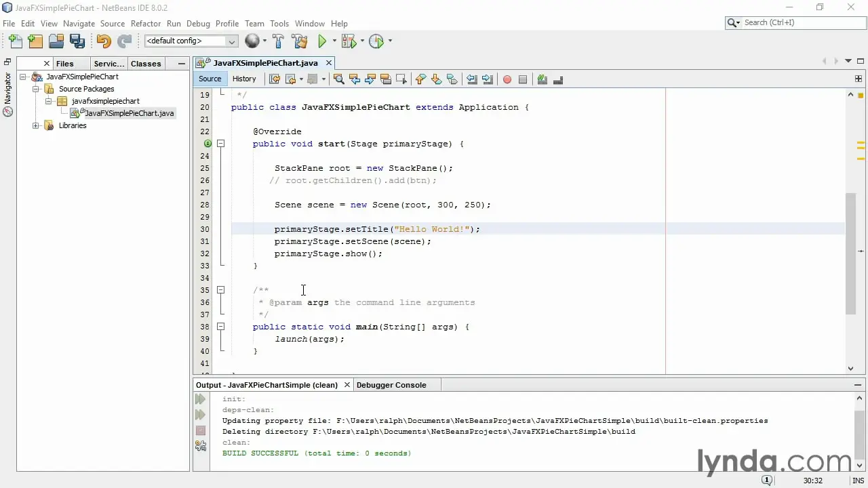Run the project with the green Run icon
This screenshot has height=488, width=868.
coord(321,41)
